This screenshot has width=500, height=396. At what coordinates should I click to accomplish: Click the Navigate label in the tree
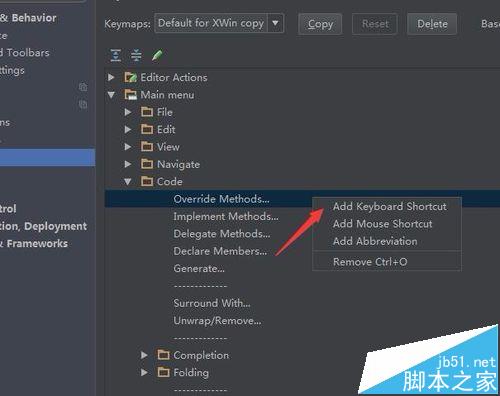coord(178,164)
